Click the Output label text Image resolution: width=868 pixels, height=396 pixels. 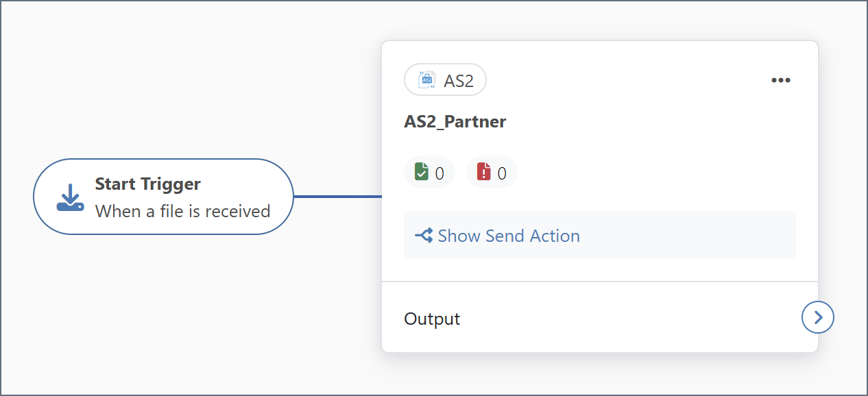[x=432, y=319]
